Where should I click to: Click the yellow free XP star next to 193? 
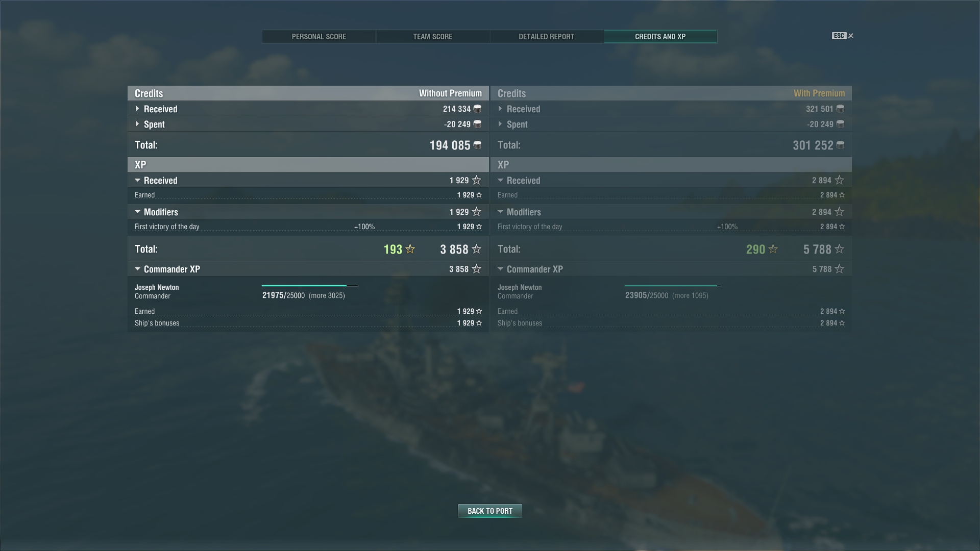(x=410, y=249)
